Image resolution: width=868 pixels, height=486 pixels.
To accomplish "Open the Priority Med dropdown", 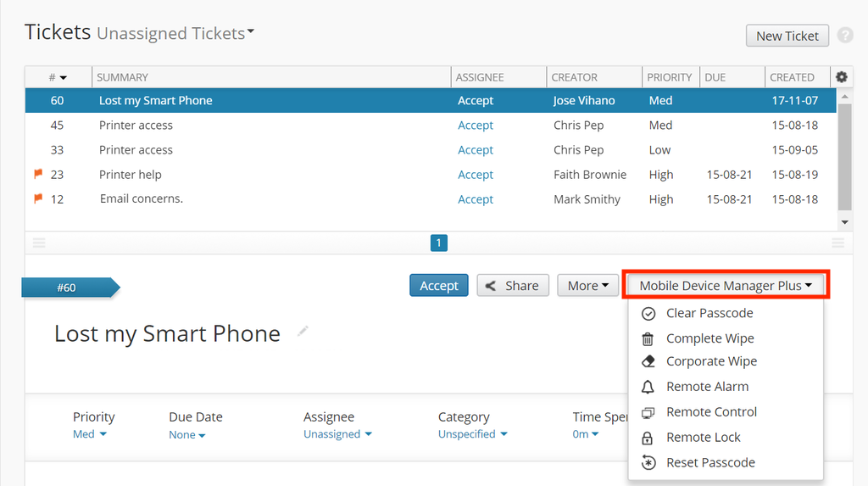I will (x=90, y=434).
